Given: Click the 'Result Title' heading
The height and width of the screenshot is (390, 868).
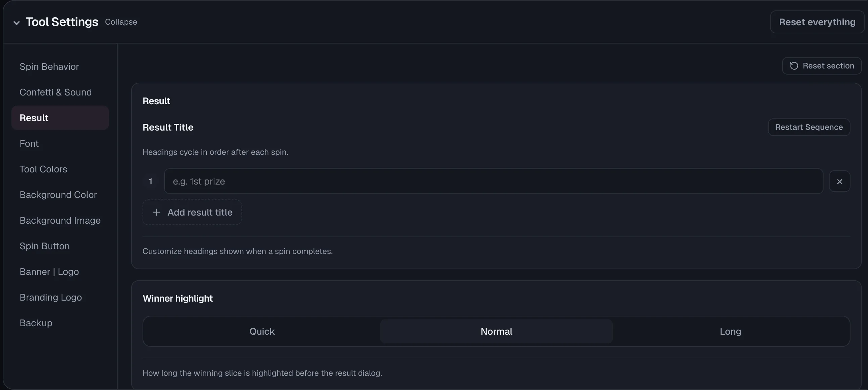Looking at the screenshot, I should tap(168, 127).
